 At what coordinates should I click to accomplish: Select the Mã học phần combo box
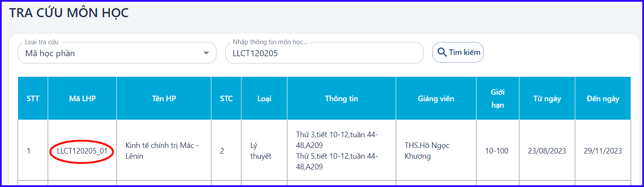(x=117, y=53)
